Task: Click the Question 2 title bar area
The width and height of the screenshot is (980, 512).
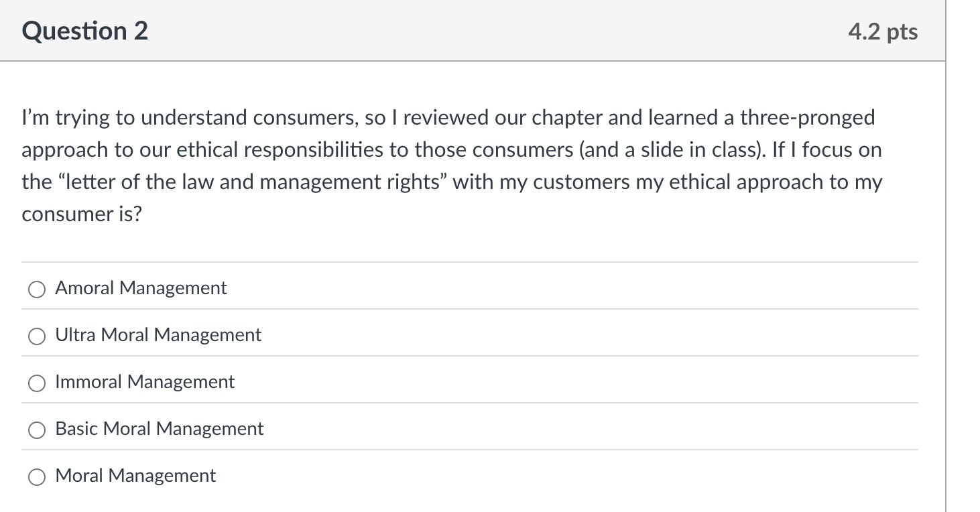Action: [x=469, y=30]
